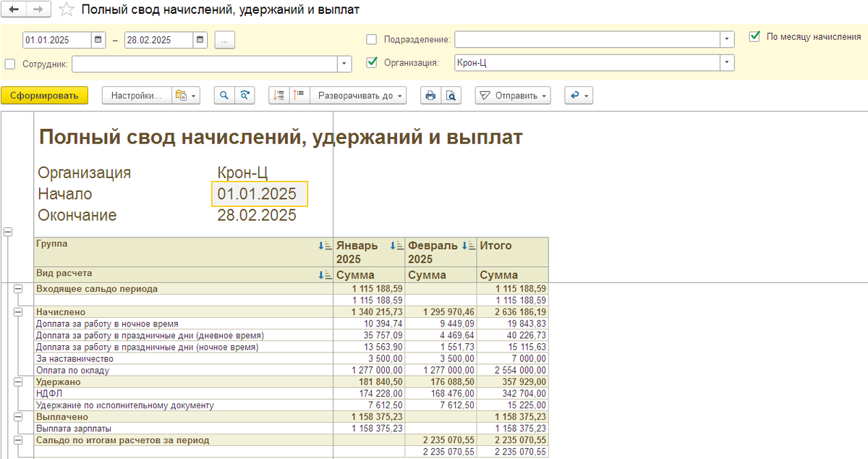The image size is (868, 459).
Task: Select the Начало value 01.01.2025 cell
Action: pyautogui.click(x=260, y=194)
